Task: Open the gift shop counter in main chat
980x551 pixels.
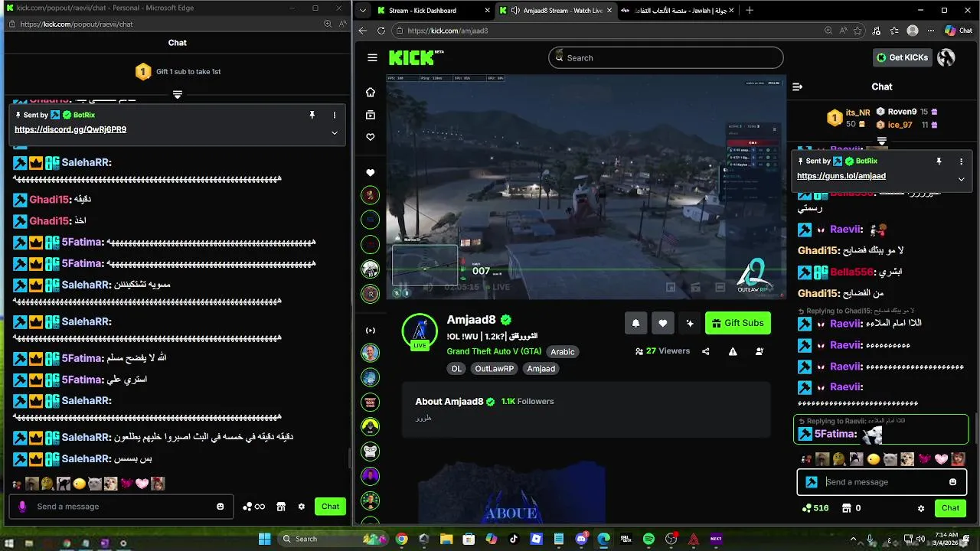Action: click(x=851, y=508)
